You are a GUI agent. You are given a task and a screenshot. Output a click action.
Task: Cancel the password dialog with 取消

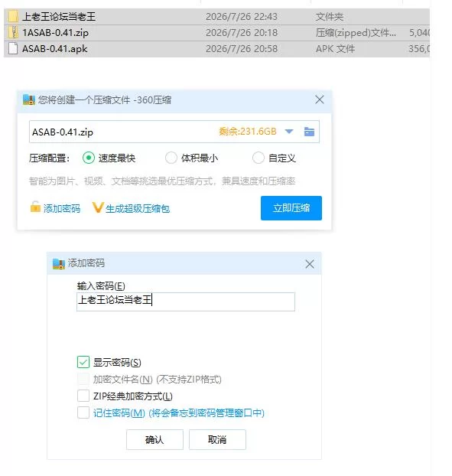coord(217,439)
